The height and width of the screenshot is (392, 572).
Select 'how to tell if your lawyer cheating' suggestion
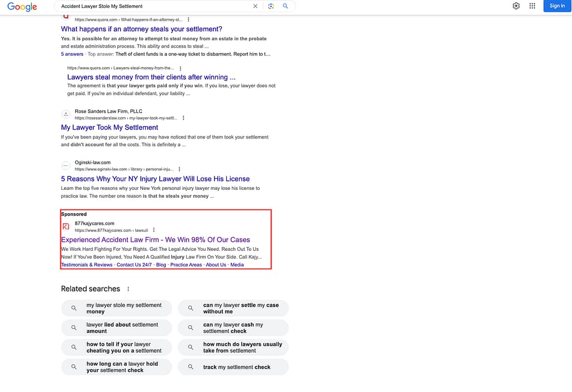(116, 347)
